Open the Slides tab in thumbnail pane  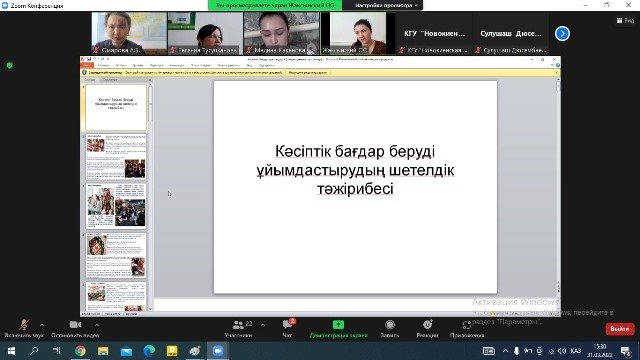pyautogui.click(x=90, y=80)
